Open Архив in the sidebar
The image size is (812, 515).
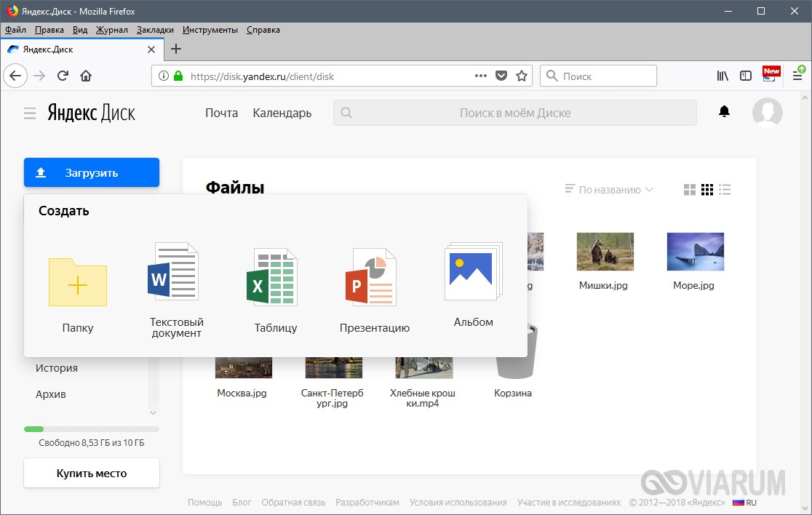point(51,394)
